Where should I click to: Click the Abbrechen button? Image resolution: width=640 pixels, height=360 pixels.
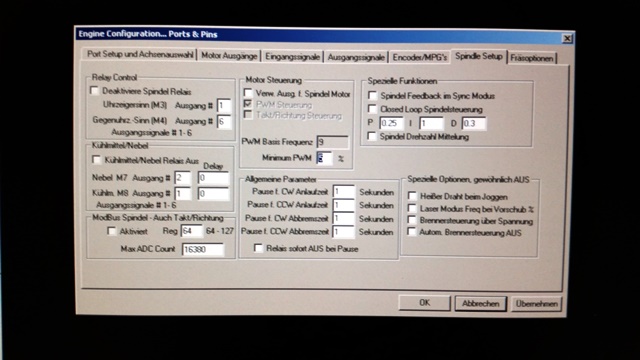click(480, 304)
